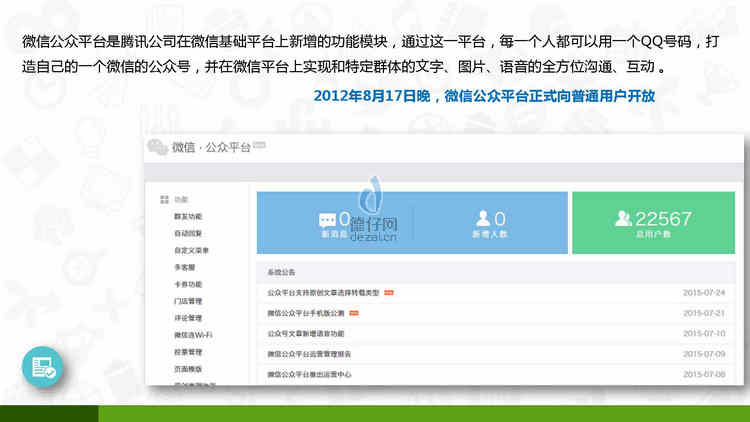Click the new messages speech bubble icon

click(327, 220)
